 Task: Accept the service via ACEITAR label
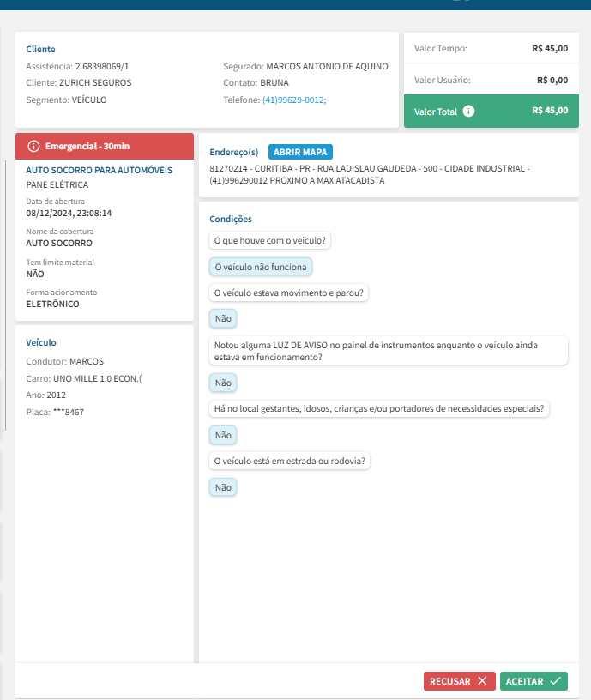click(x=524, y=681)
